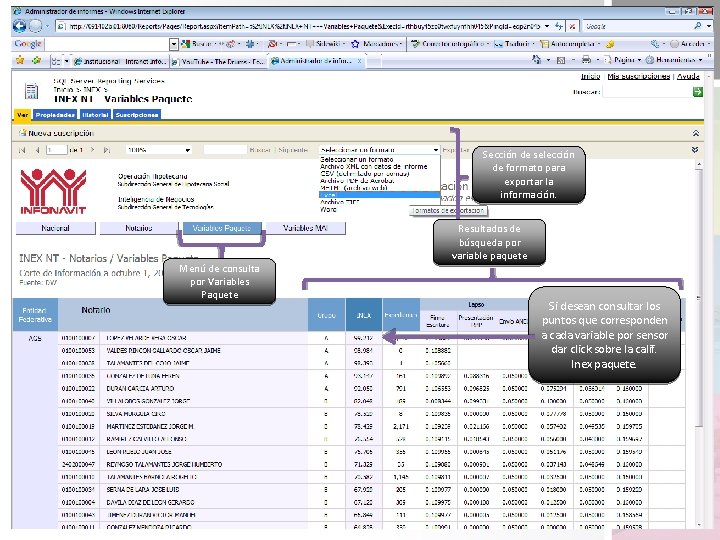720x540 pixels.
Task: Choose Archivo XML con datos de informe
Action: [x=374, y=167]
